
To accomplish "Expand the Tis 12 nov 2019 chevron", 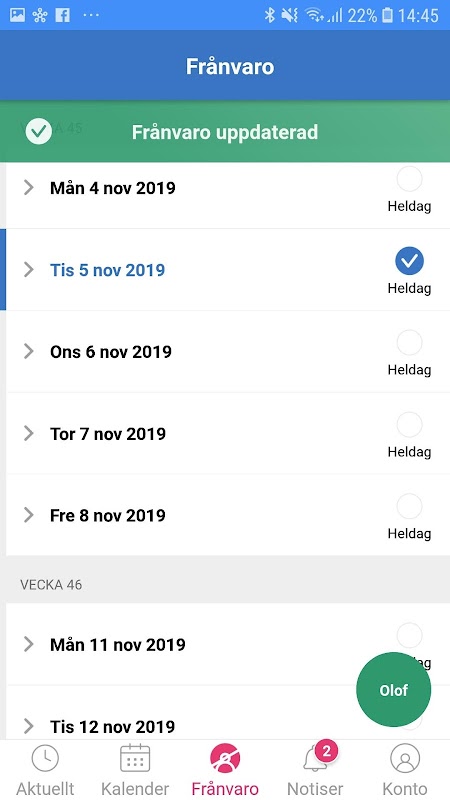I will click(x=29, y=726).
